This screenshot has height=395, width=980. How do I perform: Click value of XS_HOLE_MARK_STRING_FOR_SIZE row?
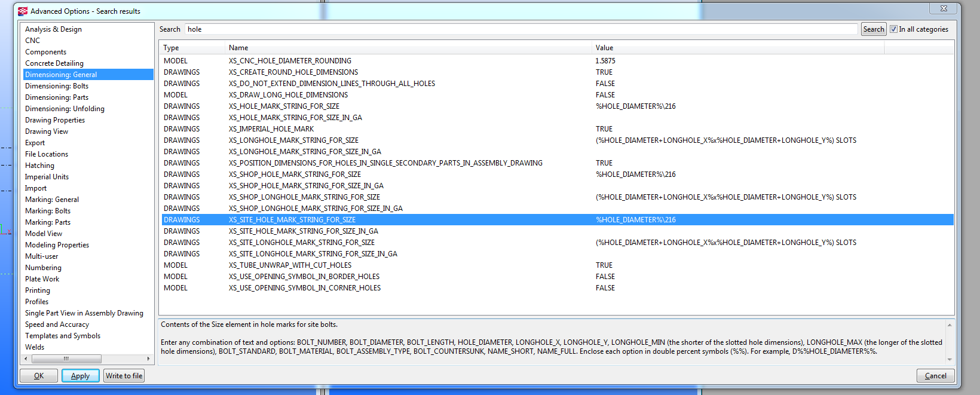point(636,106)
